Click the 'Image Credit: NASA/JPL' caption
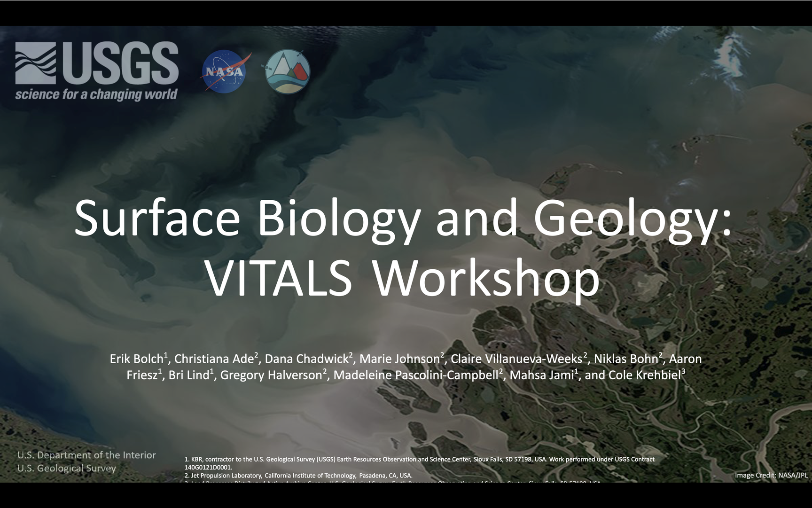 click(771, 475)
